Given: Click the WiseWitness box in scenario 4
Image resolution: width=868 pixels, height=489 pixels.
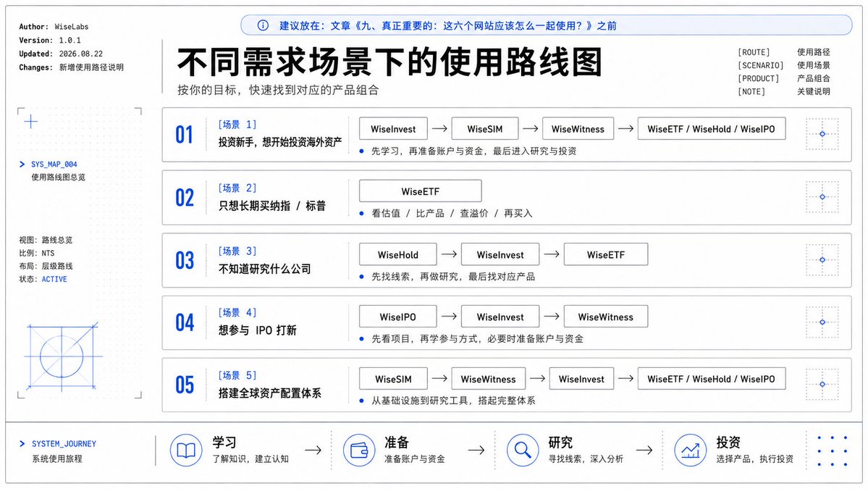Looking at the screenshot, I should point(606,316).
